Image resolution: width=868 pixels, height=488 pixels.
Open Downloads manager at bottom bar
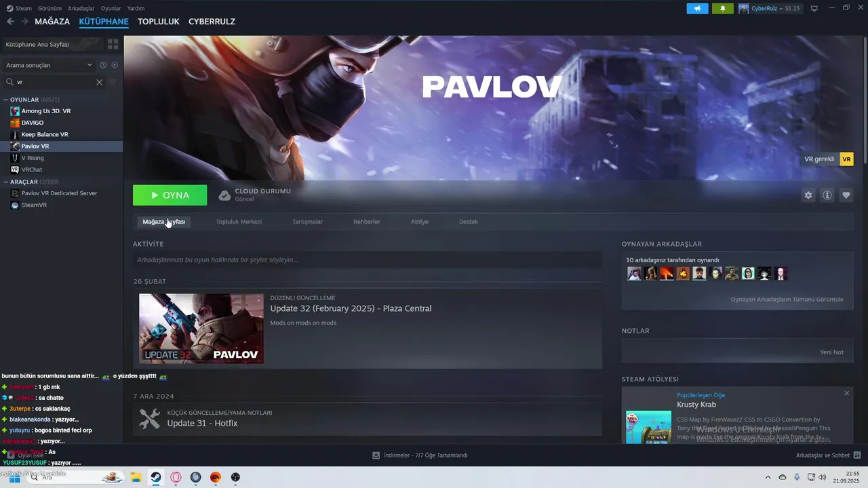tap(420, 455)
